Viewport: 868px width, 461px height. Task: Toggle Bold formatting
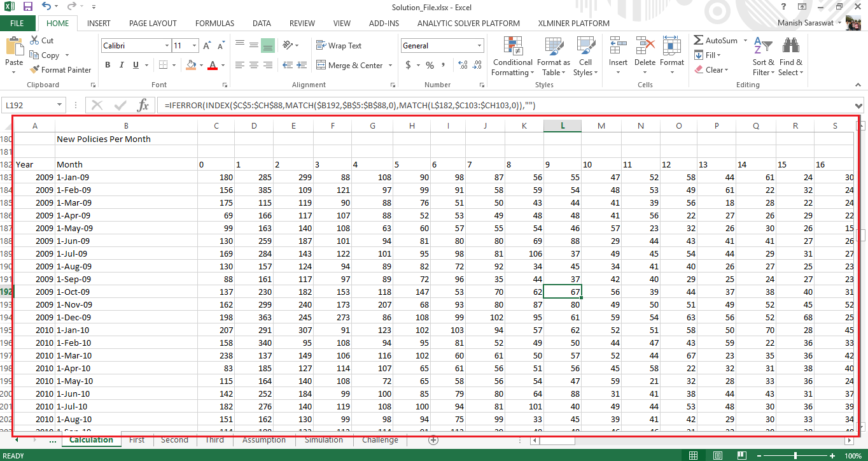pos(108,65)
